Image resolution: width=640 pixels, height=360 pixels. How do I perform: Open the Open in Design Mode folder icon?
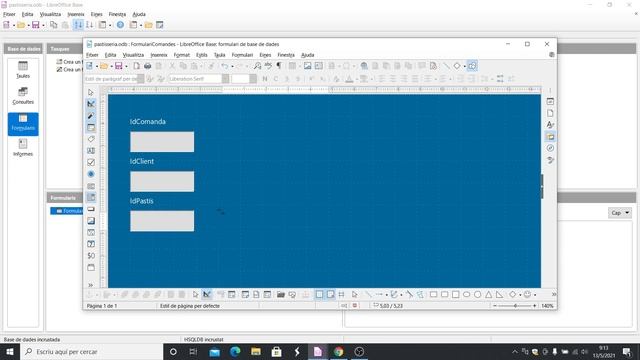(281, 294)
